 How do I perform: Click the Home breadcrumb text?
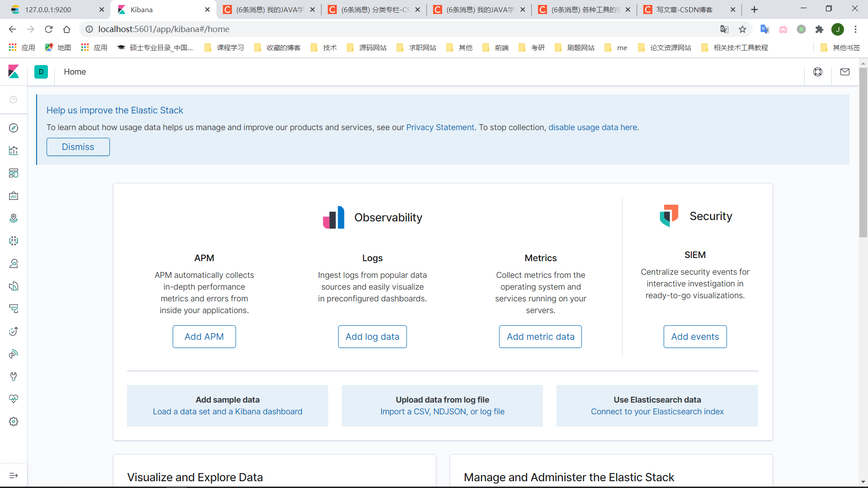coord(75,72)
